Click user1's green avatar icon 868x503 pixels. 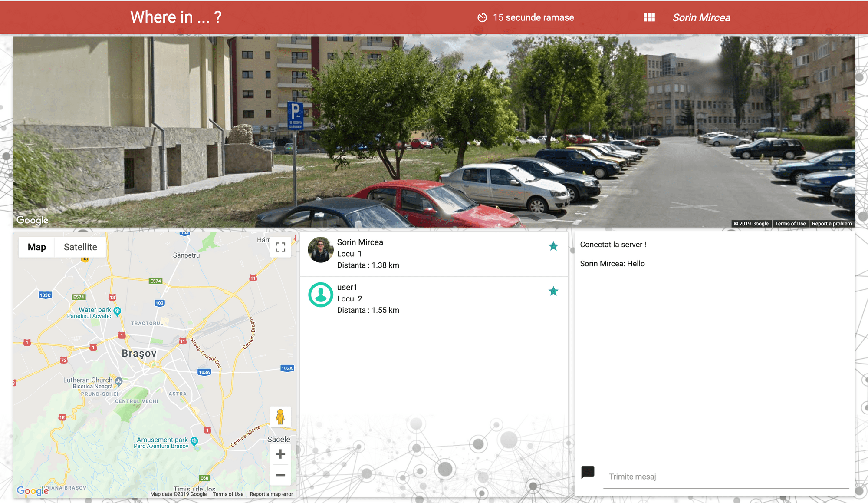(321, 295)
